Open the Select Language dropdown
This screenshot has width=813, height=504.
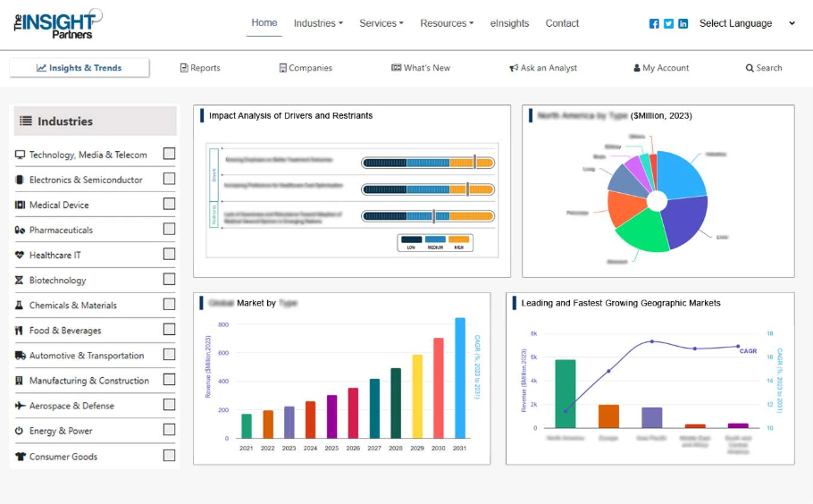[747, 24]
